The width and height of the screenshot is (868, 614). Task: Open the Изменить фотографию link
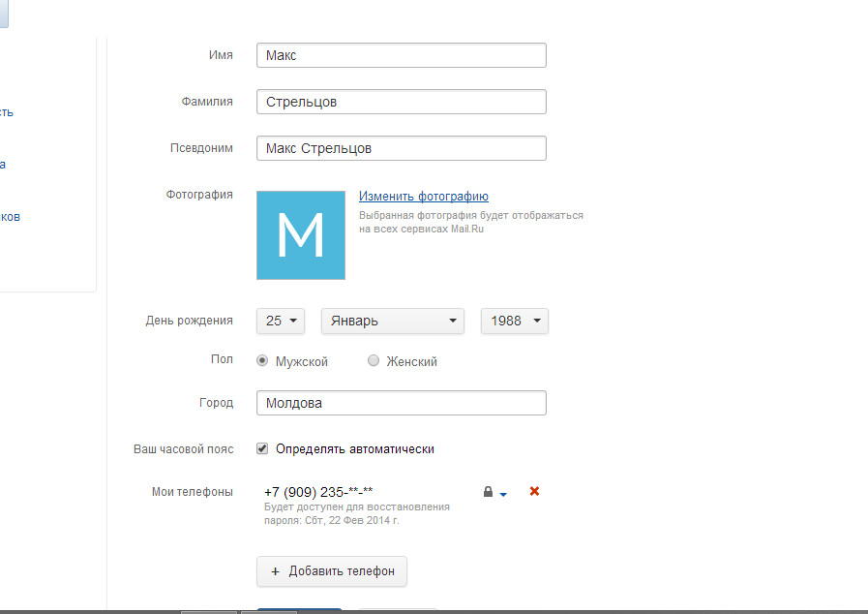point(424,197)
